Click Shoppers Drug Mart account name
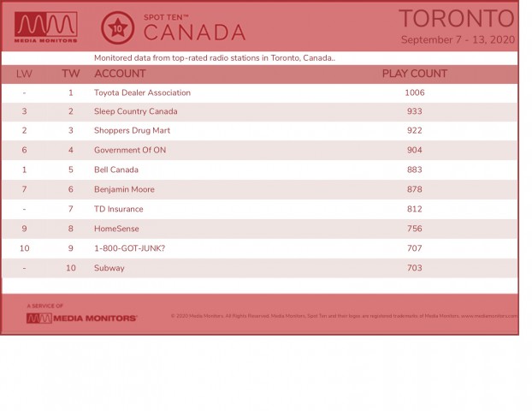532x411 pixels. 132,131
